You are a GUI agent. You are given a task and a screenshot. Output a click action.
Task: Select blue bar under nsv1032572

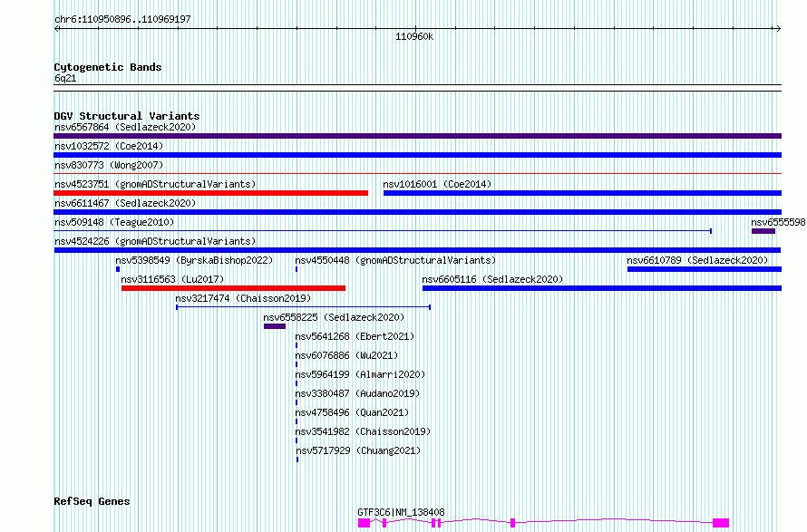[417, 155]
